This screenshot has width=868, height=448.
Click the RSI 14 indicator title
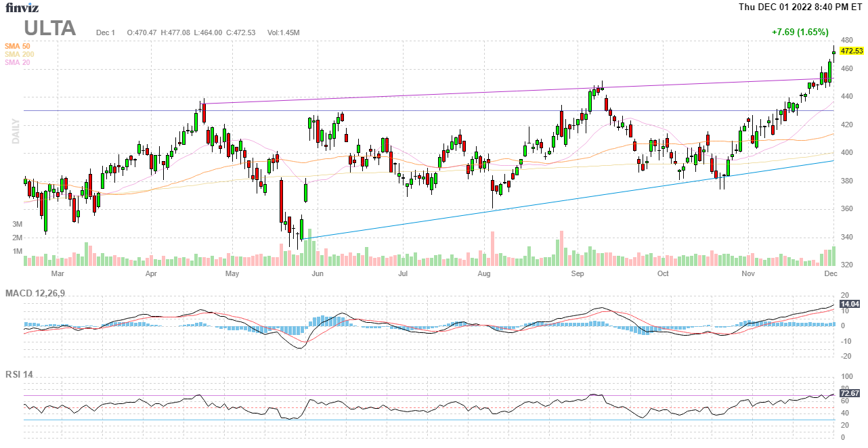(19, 375)
